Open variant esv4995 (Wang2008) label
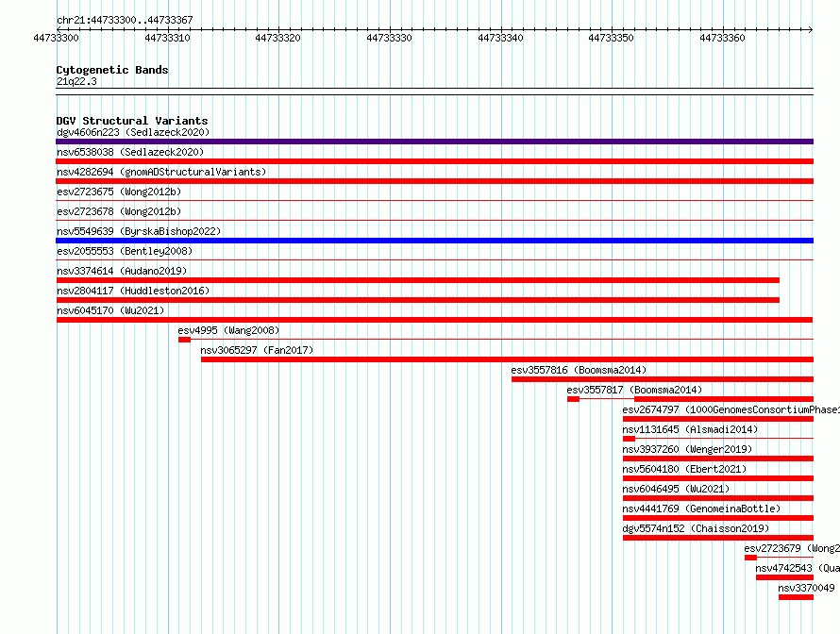 [228, 330]
